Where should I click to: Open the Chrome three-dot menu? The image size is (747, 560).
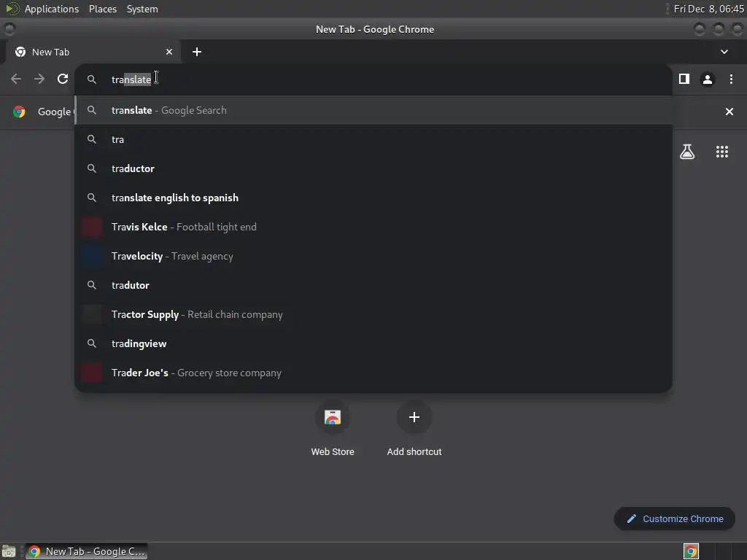(x=731, y=79)
